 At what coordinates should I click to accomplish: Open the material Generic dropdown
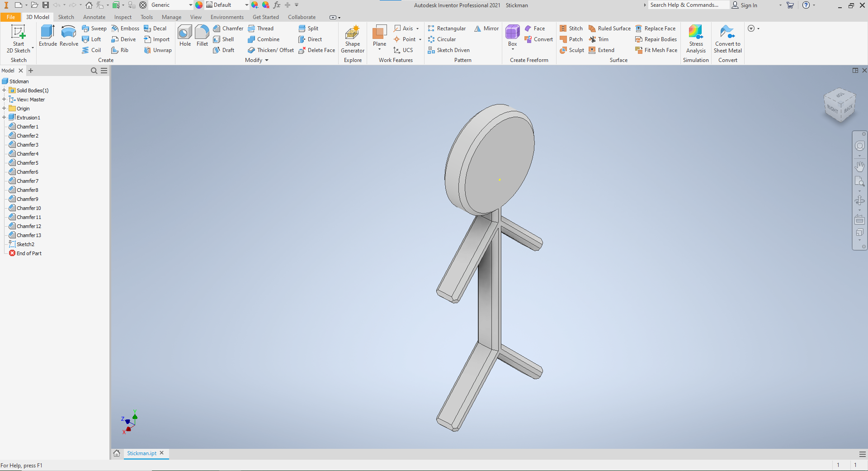[x=190, y=5]
